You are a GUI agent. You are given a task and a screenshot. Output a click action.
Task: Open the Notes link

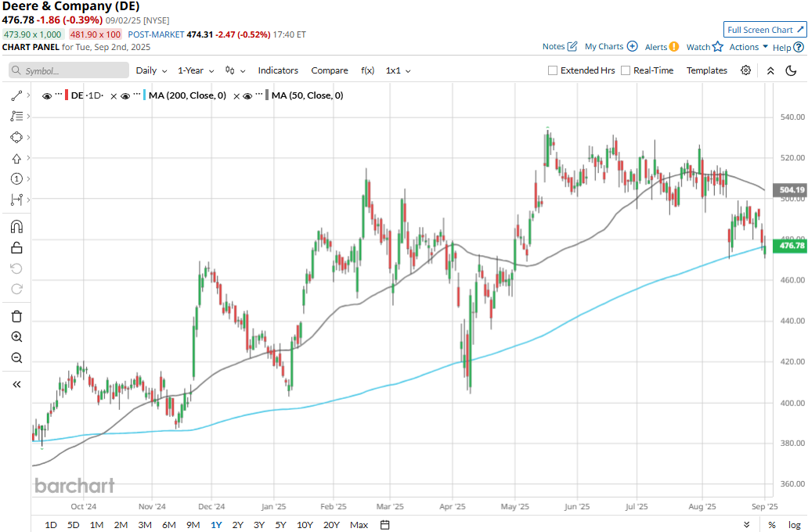[554, 46]
